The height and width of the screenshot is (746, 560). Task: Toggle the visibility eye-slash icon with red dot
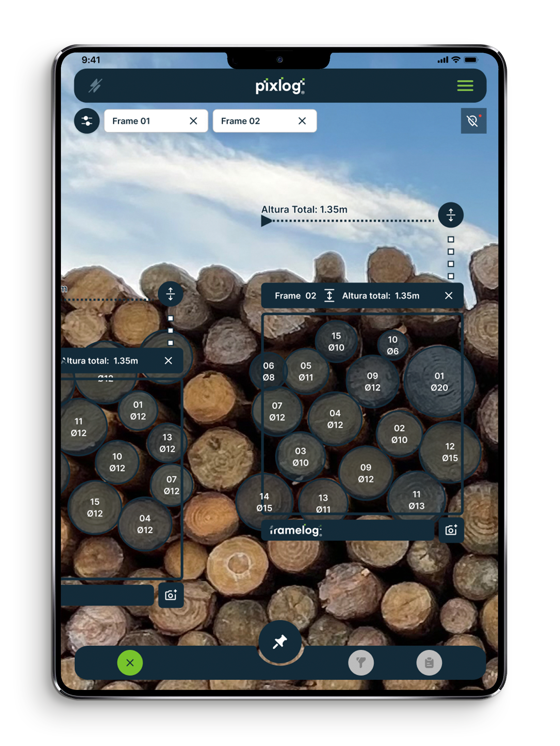tap(474, 120)
